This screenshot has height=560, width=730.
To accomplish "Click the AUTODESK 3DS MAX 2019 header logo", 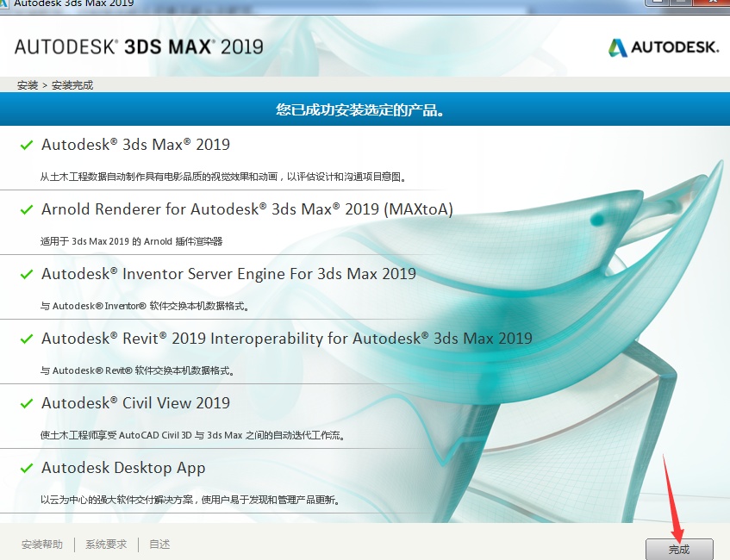I will (138, 47).
